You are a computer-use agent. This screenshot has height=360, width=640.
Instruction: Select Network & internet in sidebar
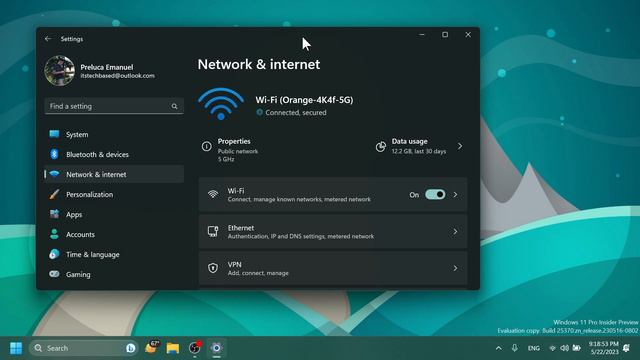(x=114, y=174)
